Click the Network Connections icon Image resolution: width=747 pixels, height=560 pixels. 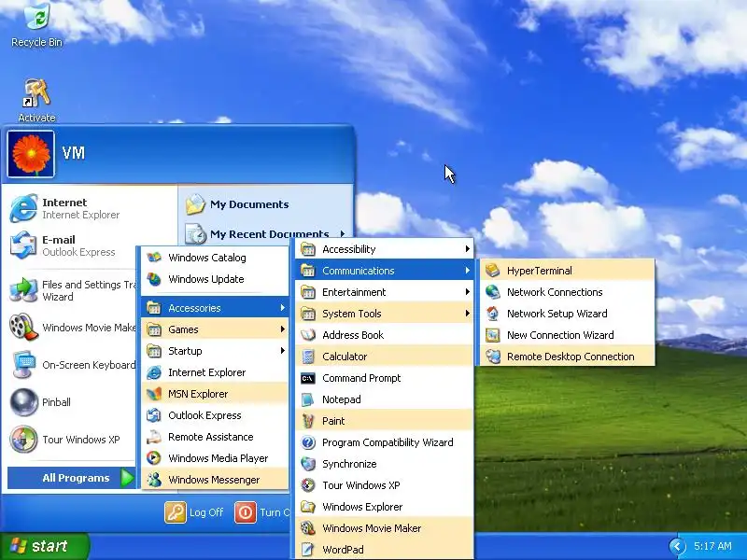click(x=493, y=292)
